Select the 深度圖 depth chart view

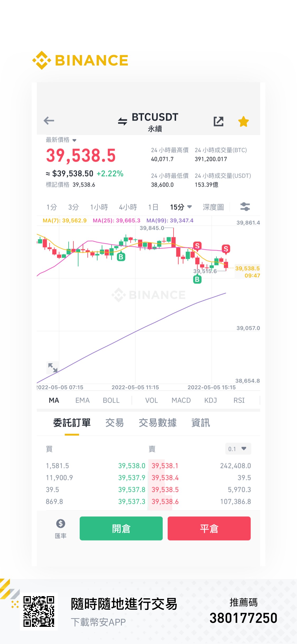tap(213, 207)
